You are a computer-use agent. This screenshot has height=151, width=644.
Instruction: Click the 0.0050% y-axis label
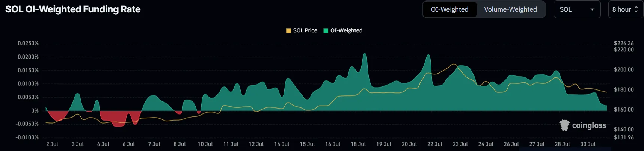[x=28, y=97]
